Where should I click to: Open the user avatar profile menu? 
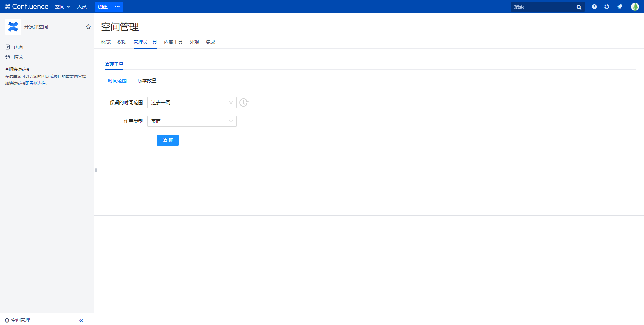pyautogui.click(x=635, y=7)
